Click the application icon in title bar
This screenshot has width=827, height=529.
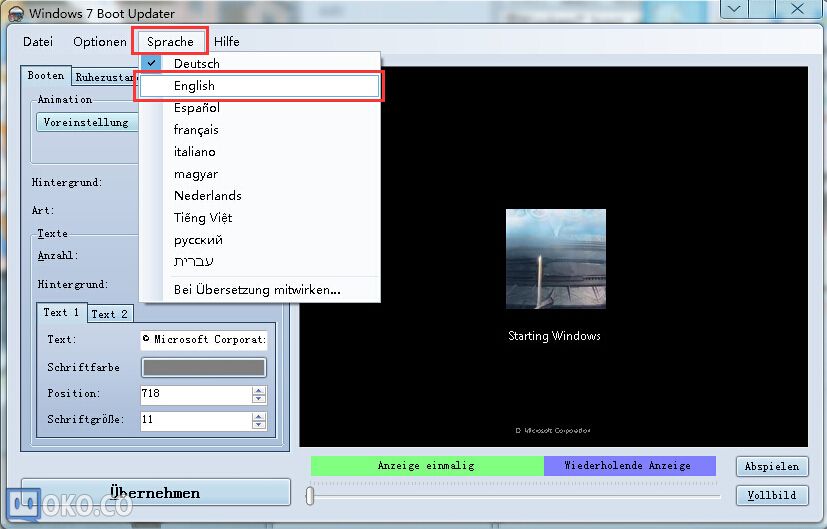(x=16, y=13)
